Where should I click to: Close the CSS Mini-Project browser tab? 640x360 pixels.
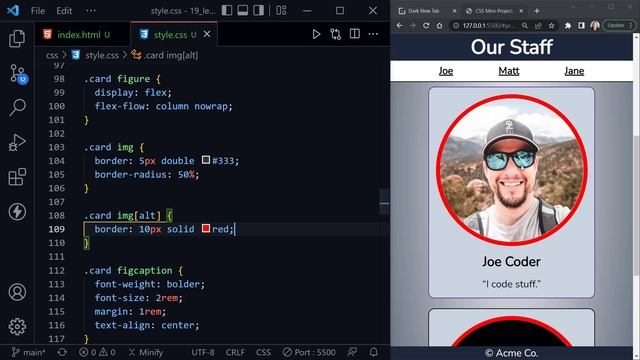[521, 11]
